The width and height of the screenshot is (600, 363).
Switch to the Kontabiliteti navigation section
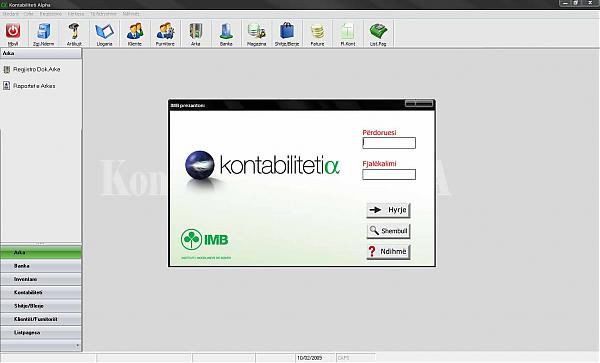pyautogui.click(x=41, y=293)
